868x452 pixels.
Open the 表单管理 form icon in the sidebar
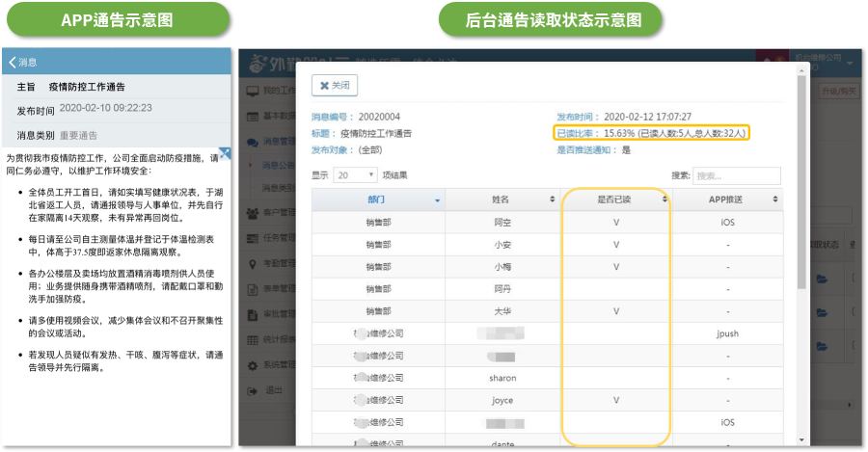253,289
